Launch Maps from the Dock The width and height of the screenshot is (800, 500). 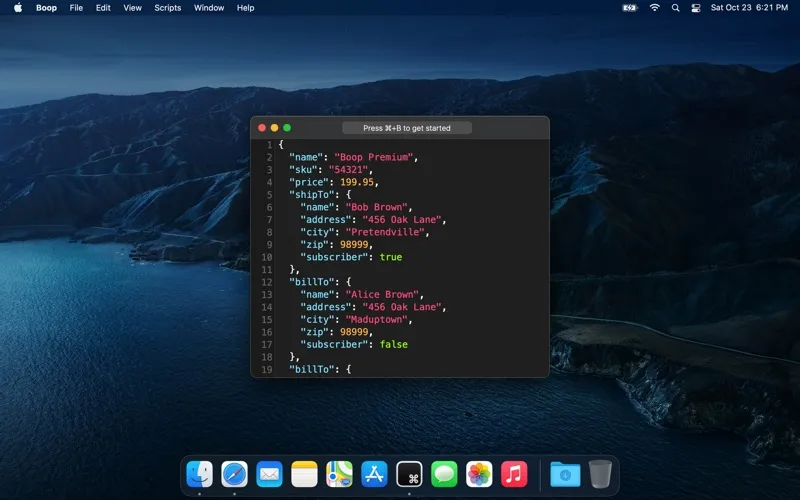[x=339, y=474]
